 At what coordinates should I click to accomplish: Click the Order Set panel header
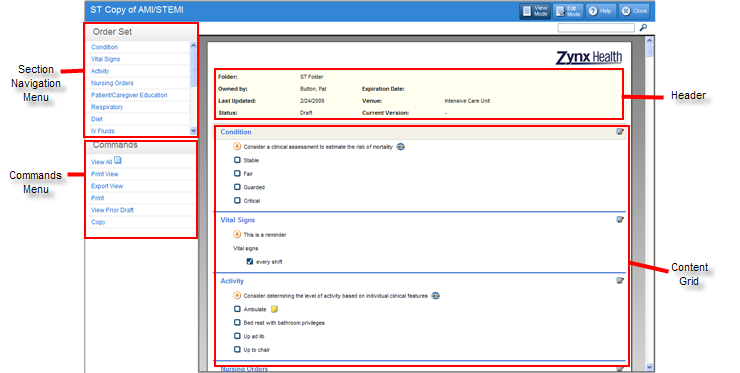141,32
